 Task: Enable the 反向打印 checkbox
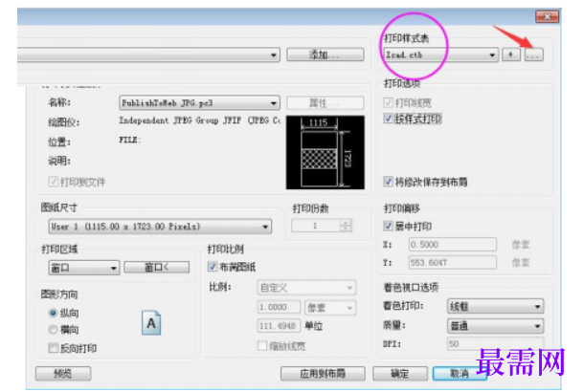[54, 348]
